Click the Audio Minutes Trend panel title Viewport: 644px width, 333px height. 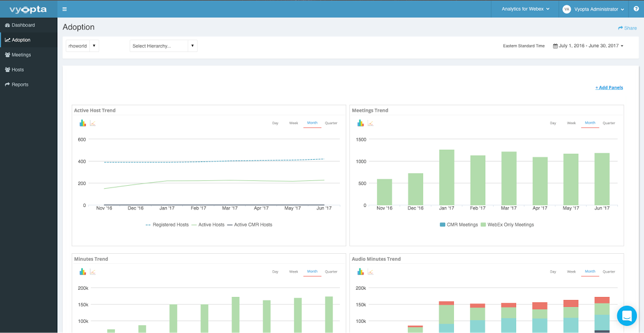coord(376,259)
